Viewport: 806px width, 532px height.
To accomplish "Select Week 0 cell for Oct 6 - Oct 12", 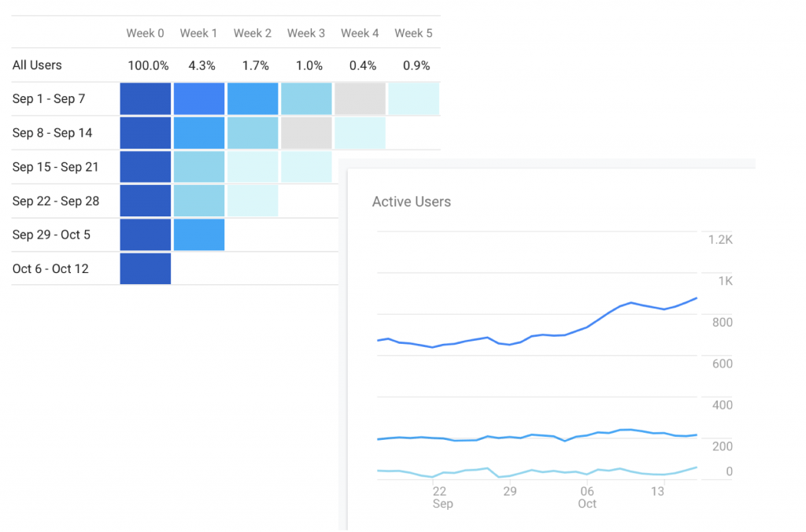I will pos(146,268).
